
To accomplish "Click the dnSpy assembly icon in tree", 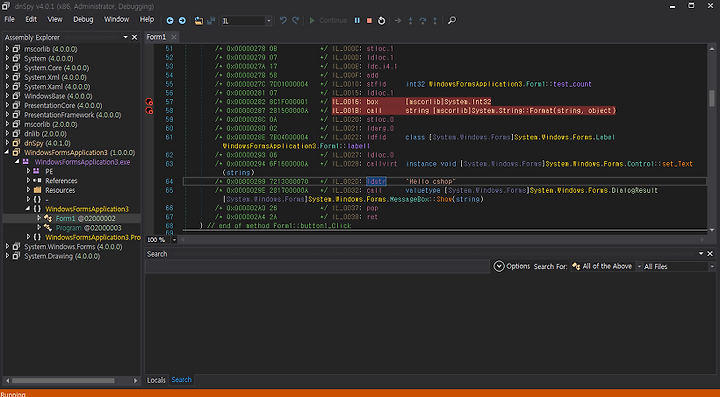I will tap(16, 143).
